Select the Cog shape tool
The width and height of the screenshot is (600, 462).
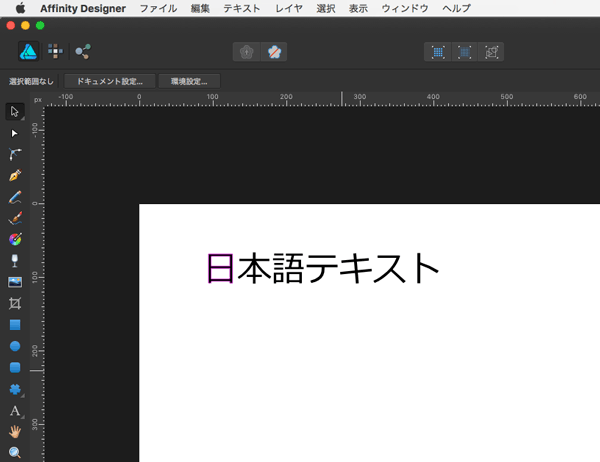[x=15, y=389]
